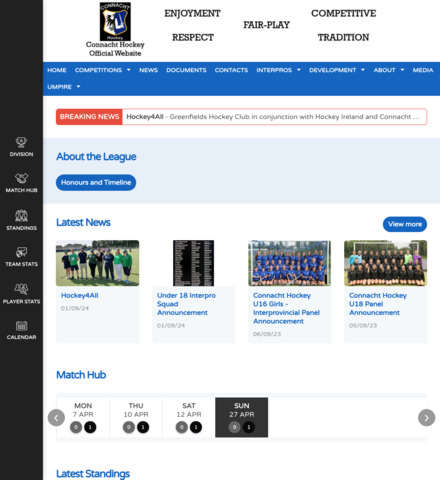Screen dimensions: 440x480
Task: Open the Standings podium icon
Action: pyautogui.click(x=21, y=216)
